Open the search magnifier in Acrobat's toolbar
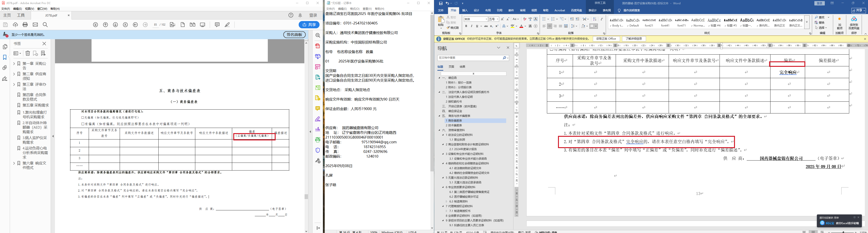 coord(45,25)
